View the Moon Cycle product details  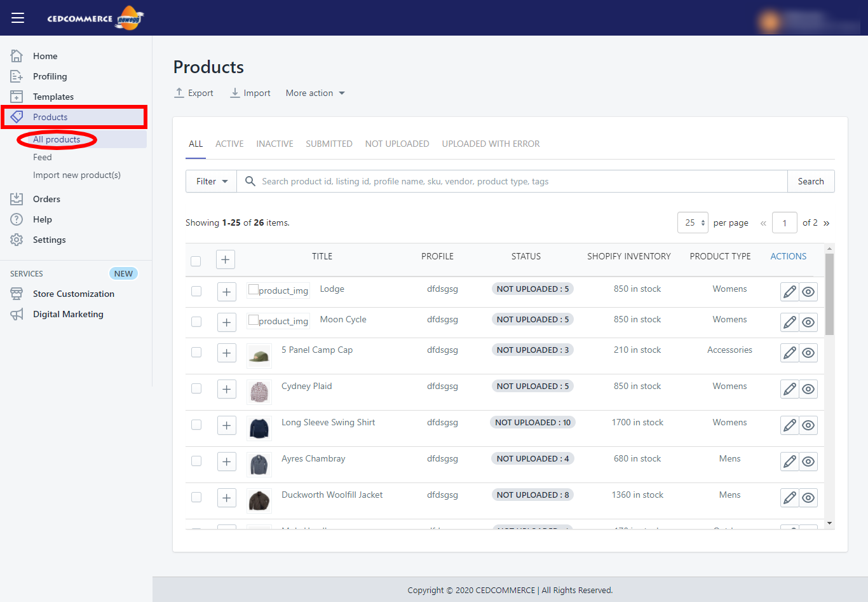click(808, 322)
